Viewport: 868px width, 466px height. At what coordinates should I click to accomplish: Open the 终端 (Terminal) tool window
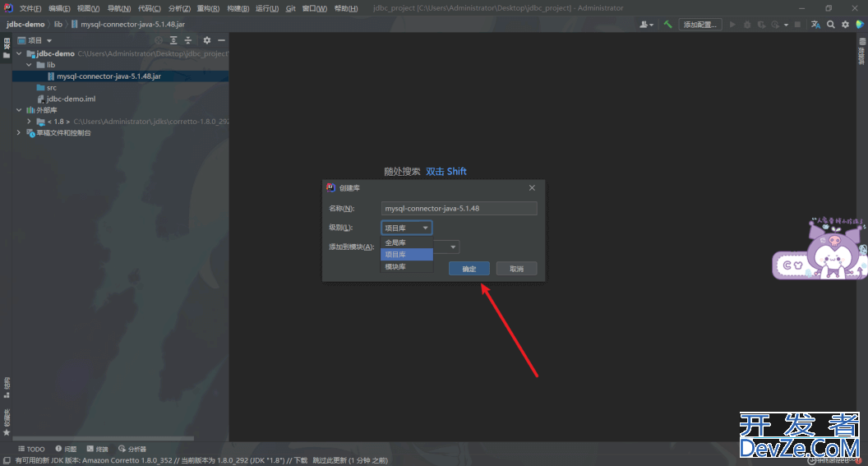pyautogui.click(x=98, y=449)
